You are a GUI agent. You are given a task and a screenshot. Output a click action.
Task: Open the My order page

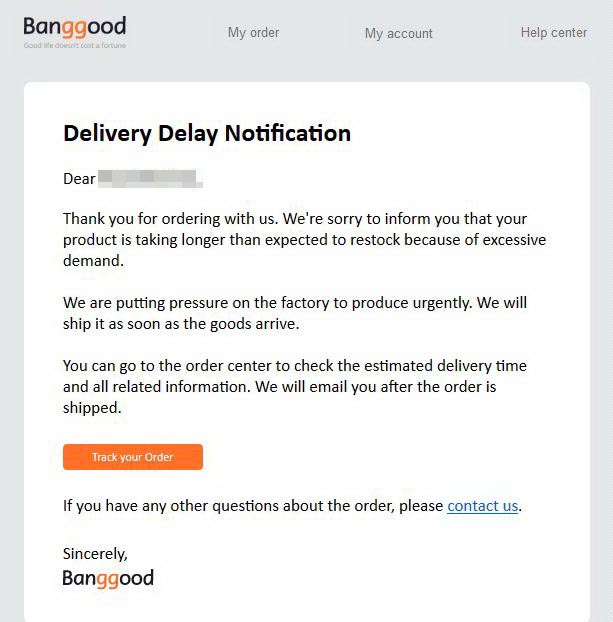(253, 33)
